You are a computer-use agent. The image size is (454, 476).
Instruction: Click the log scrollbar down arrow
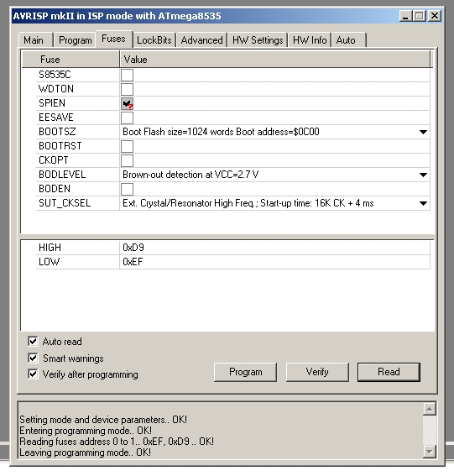tap(430, 452)
